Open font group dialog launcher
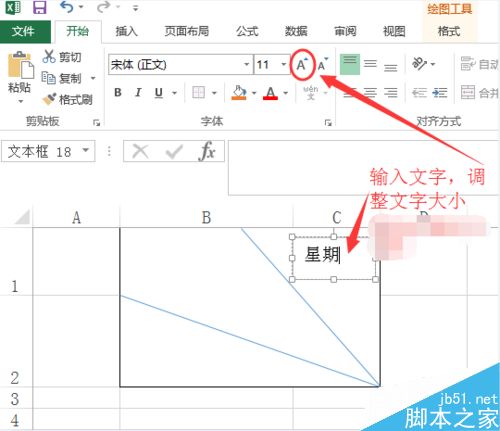500x431 pixels. (328, 123)
